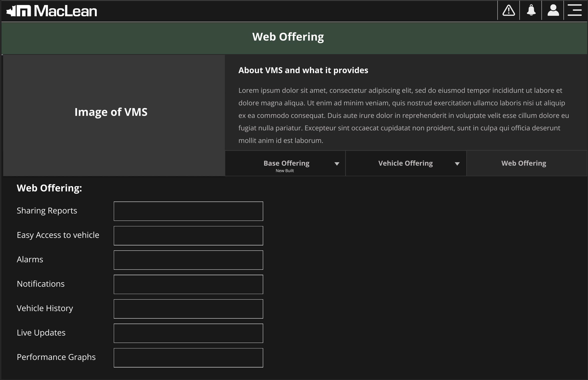Open the notifications bell icon
This screenshot has width=588, height=380.
531,11
